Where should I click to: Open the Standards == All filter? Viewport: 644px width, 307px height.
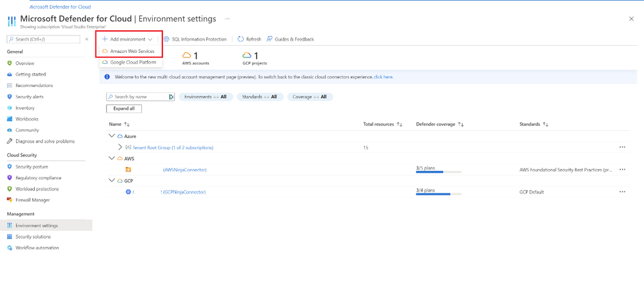260,97
